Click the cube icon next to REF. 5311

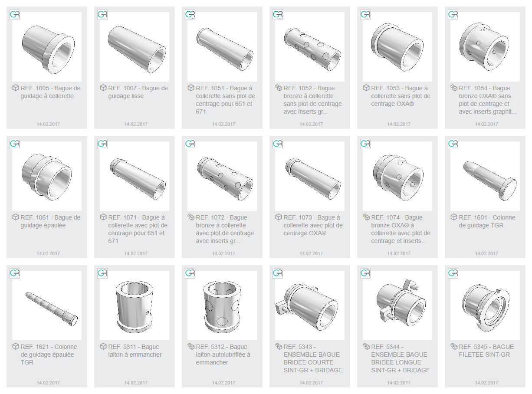103,347
